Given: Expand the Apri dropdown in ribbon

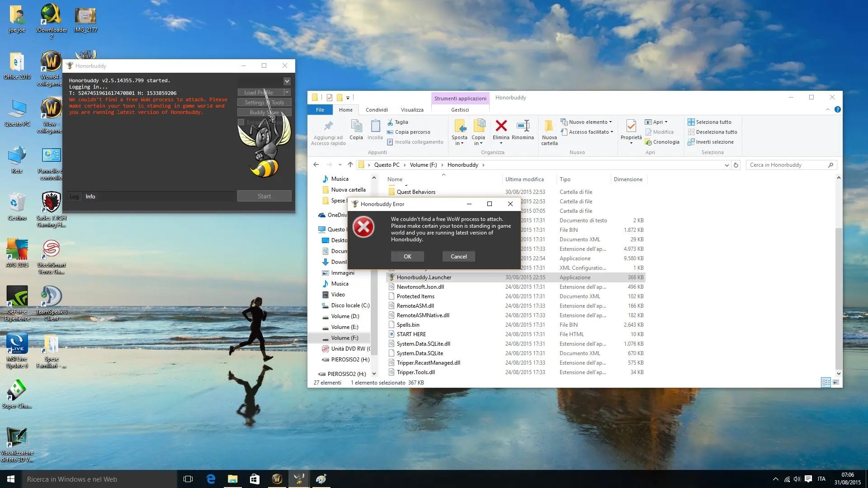Looking at the screenshot, I should pyautogui.click(x=656, y=122).
